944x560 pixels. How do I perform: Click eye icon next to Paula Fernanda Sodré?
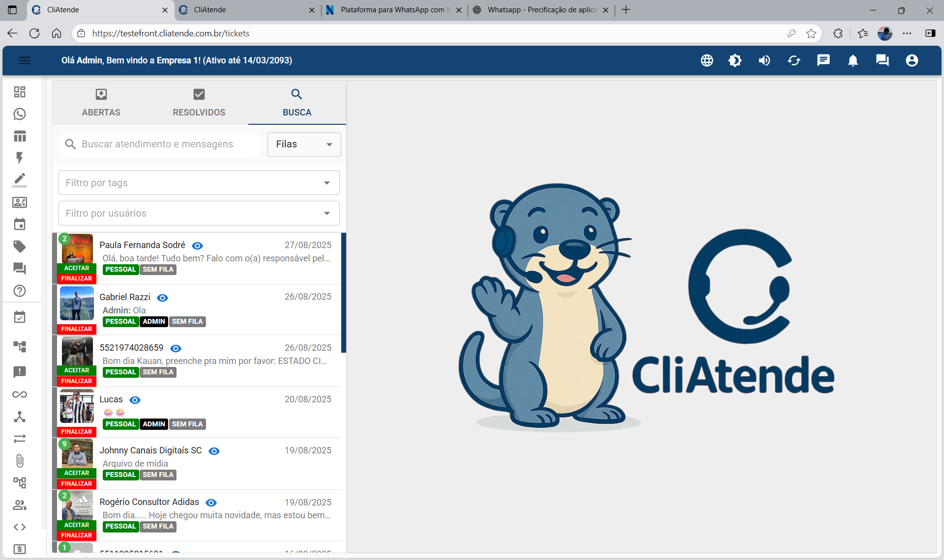pyautogui.click(x=197, y=246)
